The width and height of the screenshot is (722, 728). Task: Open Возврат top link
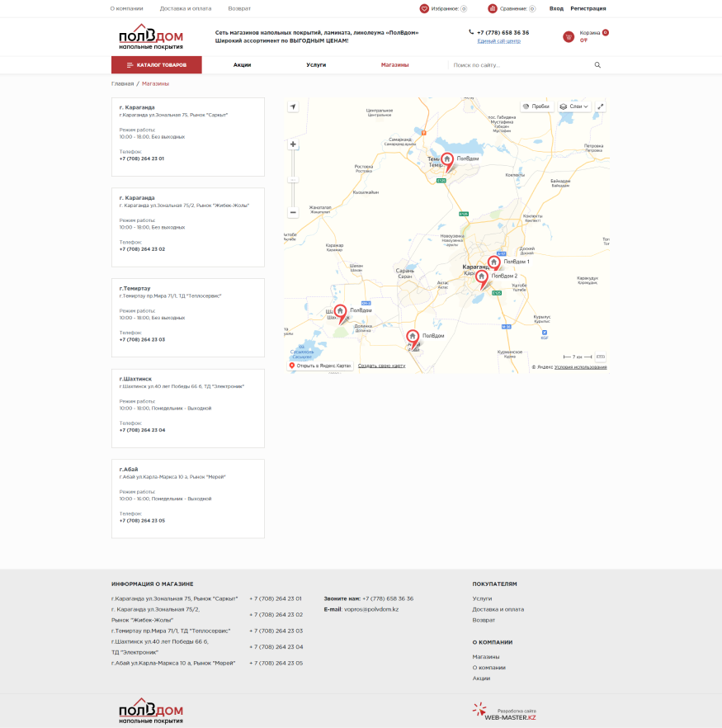pos(239,8)
